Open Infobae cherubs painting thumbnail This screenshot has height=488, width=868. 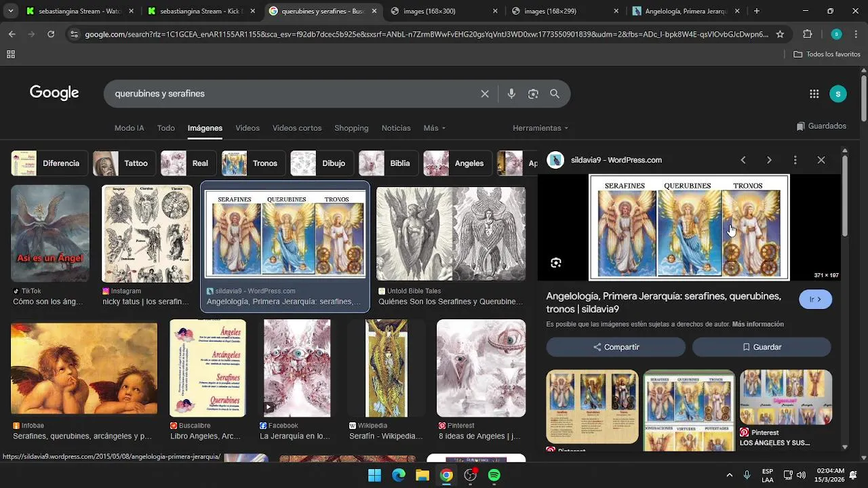pyautogui.click(x=84, y=368)
